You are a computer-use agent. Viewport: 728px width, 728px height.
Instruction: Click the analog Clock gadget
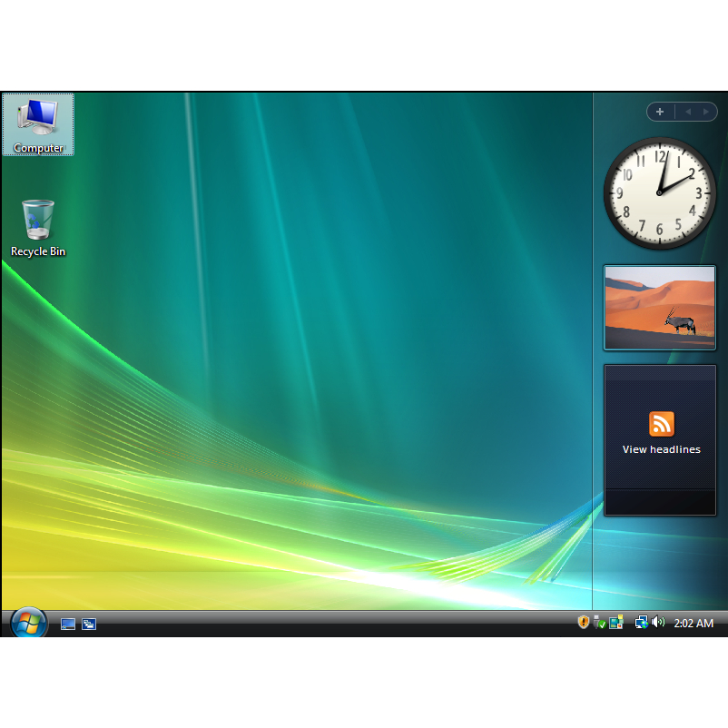coord(659,192)
